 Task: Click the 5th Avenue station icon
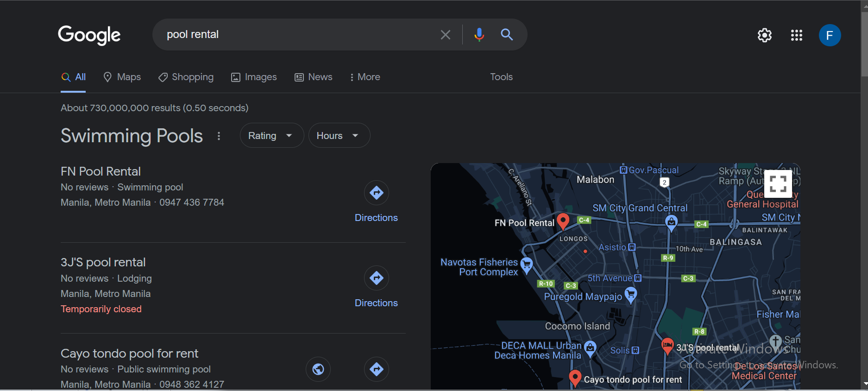click(x=638, y=278)
